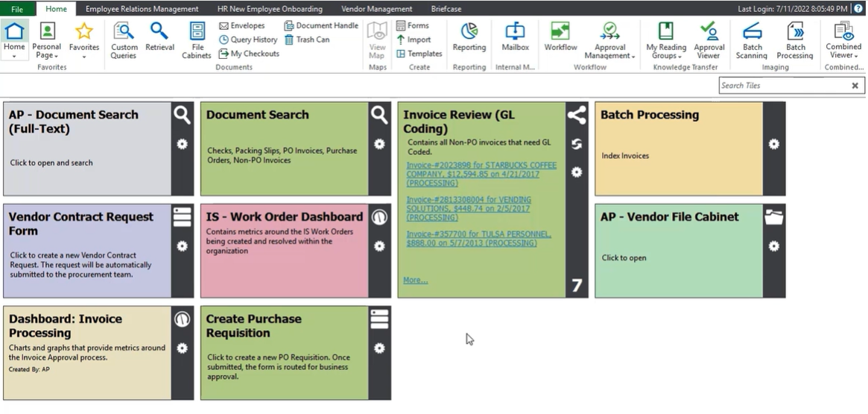The width and height of the screenshot is (868, 414).
Task: Click the Workflow icon
Action: [x=560, y=37]
